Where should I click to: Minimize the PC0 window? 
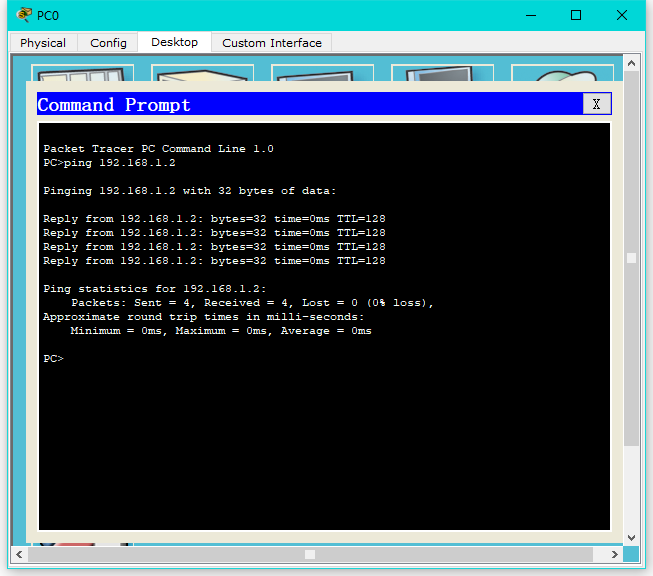coord(531,15)
